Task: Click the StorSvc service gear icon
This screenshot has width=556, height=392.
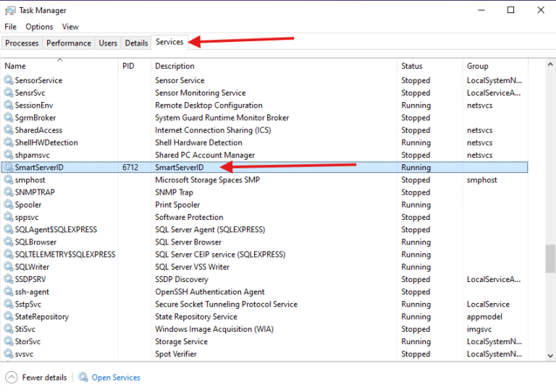Action: coord(9,341)
